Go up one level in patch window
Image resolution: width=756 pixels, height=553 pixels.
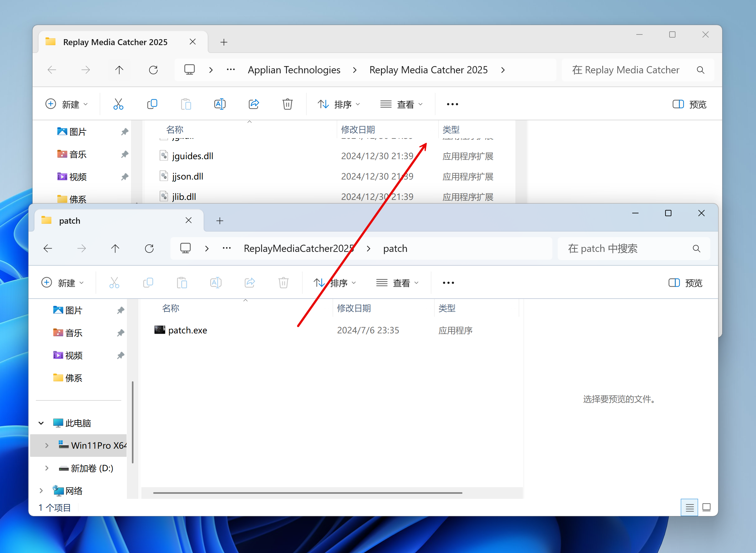(x=115, y=248)
